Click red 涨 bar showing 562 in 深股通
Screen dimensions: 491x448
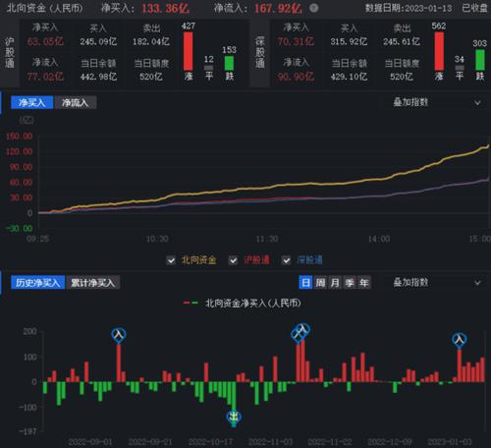click(439, 51)
